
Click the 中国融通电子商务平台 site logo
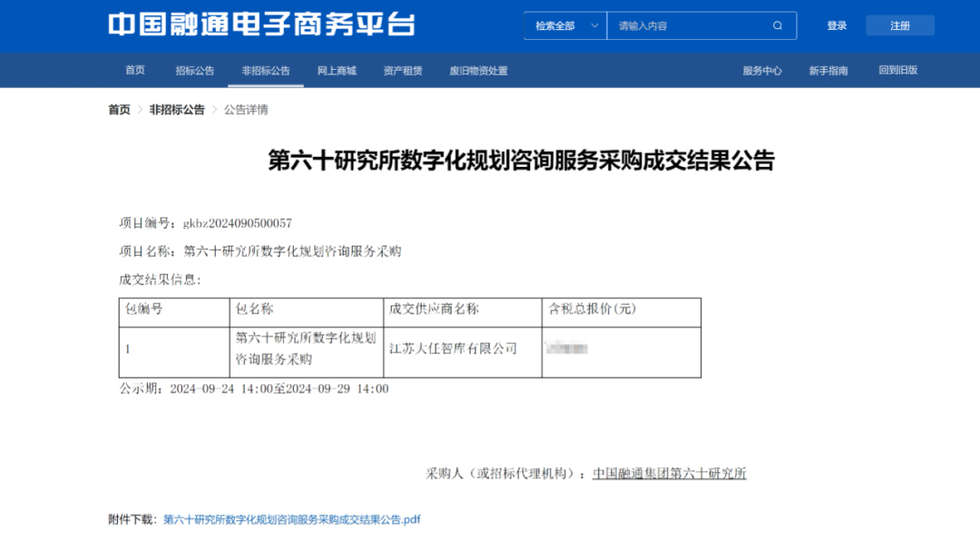click(261, 25)
